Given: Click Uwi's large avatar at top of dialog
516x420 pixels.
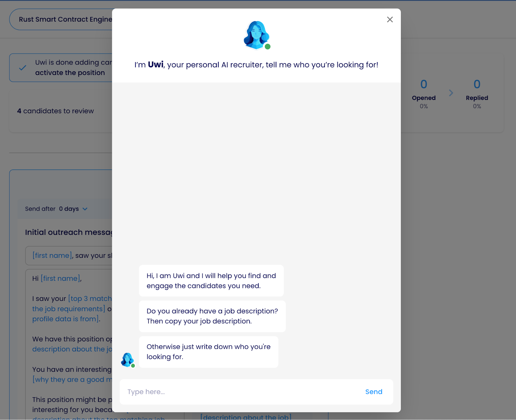Looking at the screenshot, I should [256, 35].
